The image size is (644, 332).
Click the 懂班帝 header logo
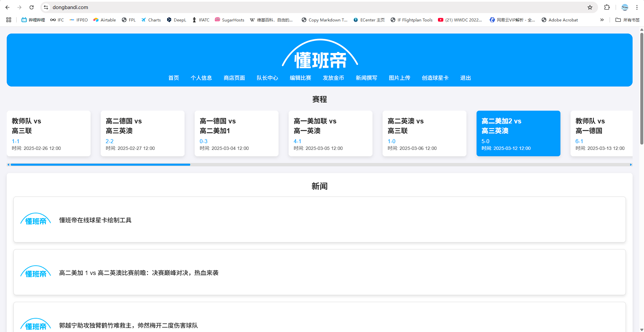coord(320,54)
